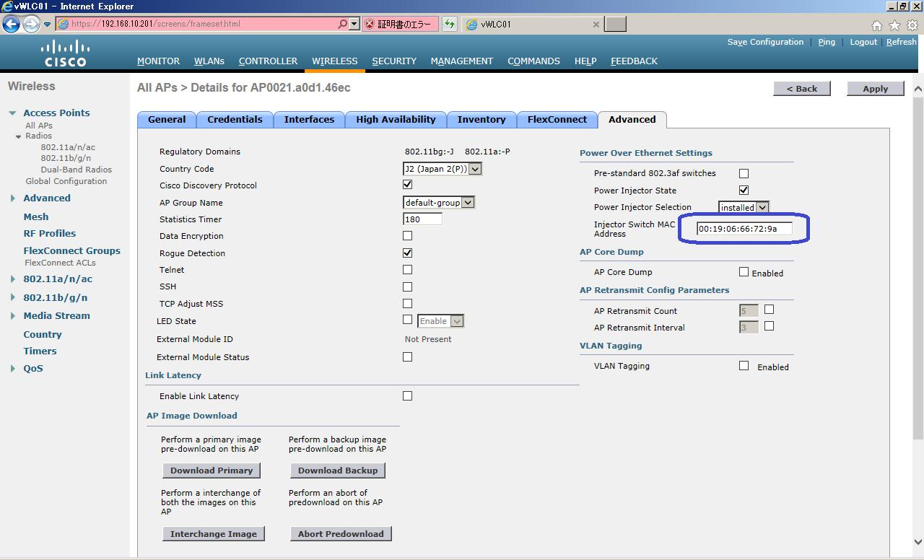Click the Abort Predownload button
Viewport: 924px width, 560px height.
341,534
